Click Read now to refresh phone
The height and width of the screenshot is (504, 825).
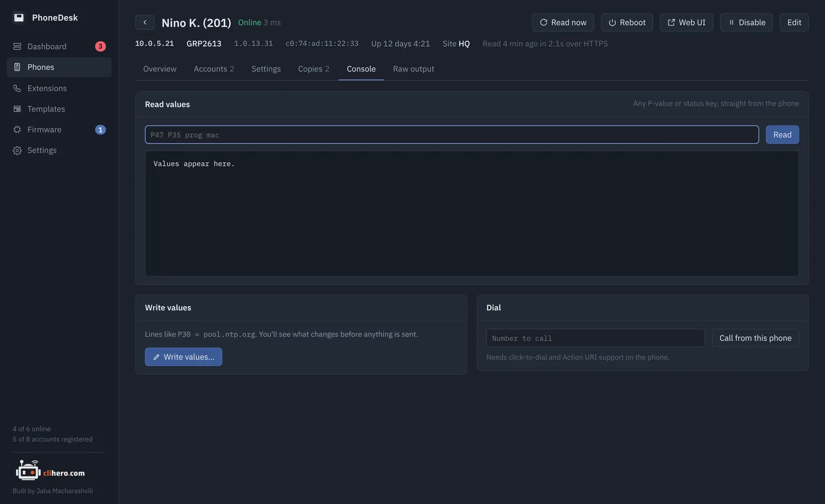click(563, 22)
